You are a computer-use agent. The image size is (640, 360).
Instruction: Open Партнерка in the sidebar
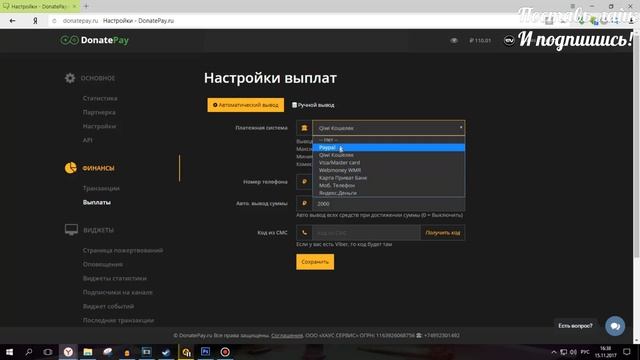pos(99,112)
